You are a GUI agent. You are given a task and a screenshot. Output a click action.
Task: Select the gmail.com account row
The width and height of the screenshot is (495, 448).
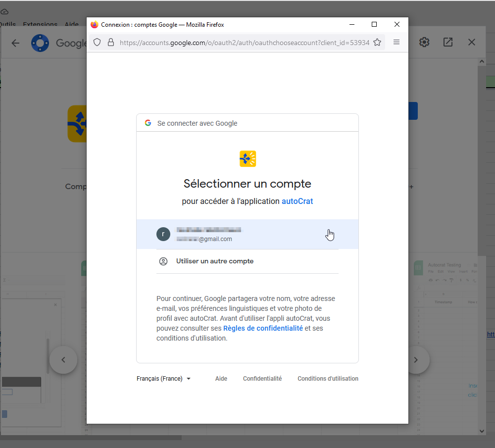[247, 234]
